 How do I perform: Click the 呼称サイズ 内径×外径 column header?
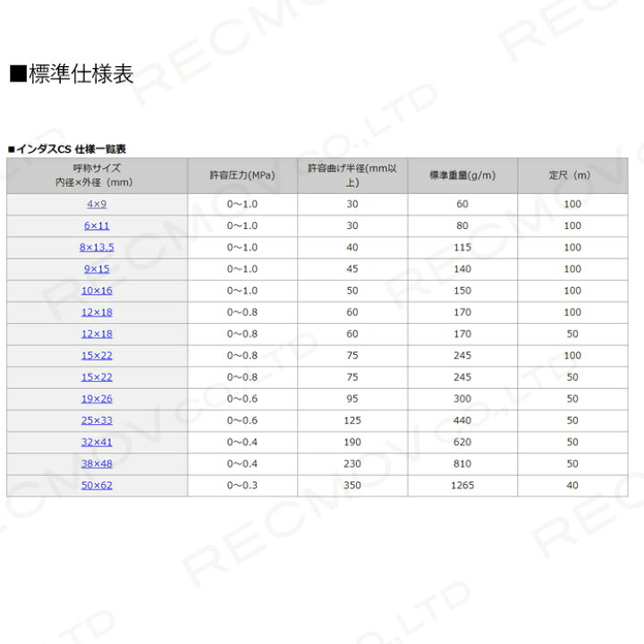click(97, 175)
